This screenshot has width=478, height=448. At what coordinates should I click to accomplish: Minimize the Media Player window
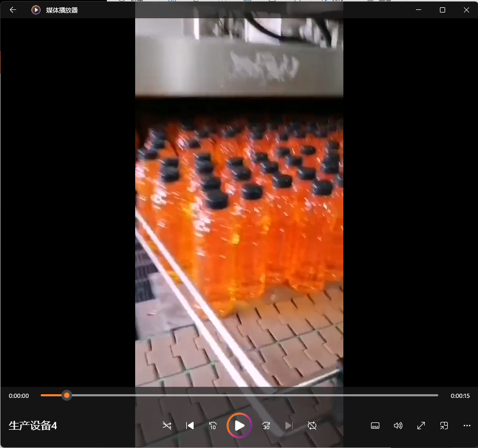[x=419, y=10]
